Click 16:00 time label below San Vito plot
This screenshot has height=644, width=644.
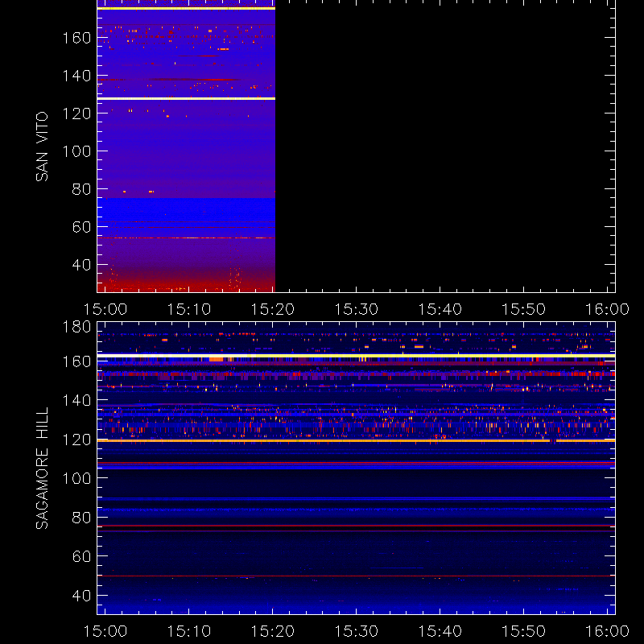(x=607, y=309)
